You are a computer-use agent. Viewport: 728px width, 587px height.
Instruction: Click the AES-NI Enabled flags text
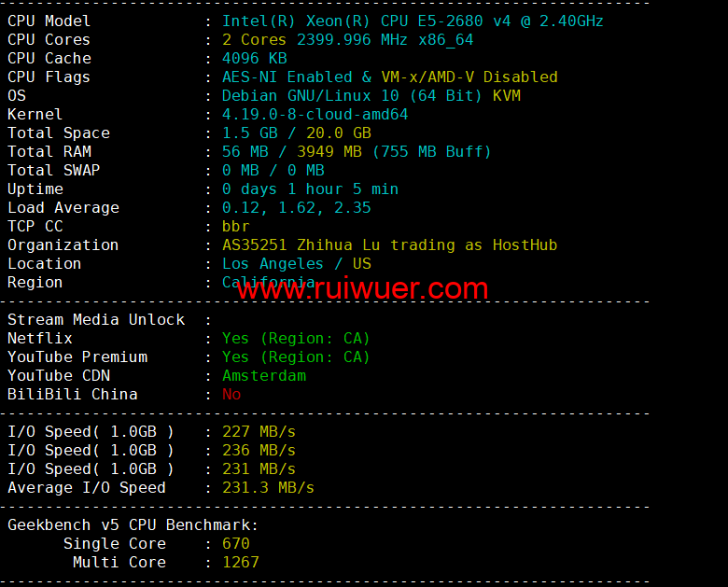pos(287,77)
